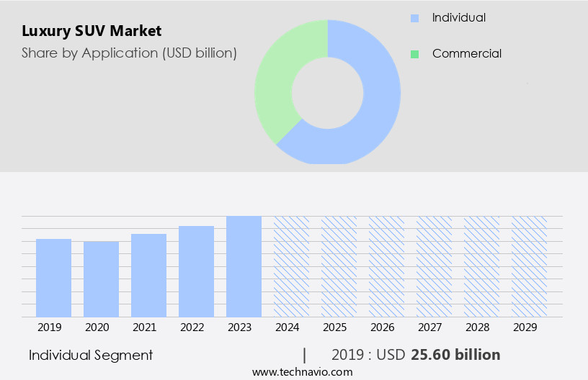588x380 pixels.
Task: Select the 2019 solid bar
Action: (53, 278)
